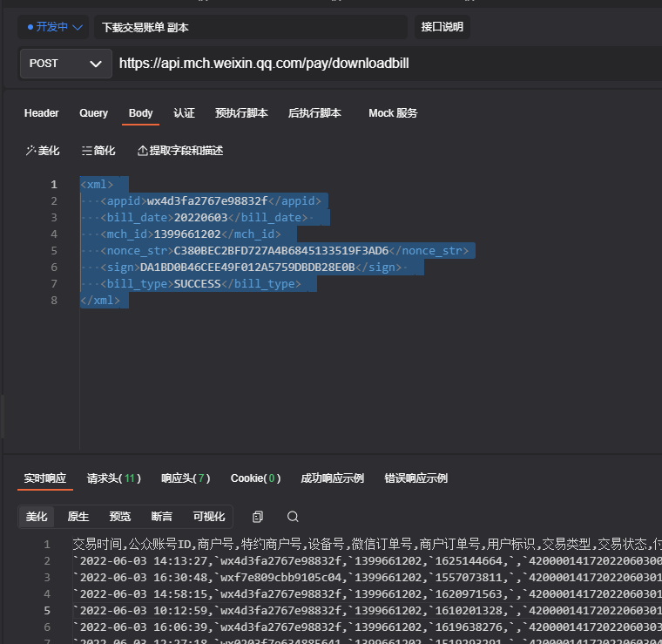Click response row 2022-06-03 16:30:48
This screenshot has height=644, width=662.
click(367, 577)
